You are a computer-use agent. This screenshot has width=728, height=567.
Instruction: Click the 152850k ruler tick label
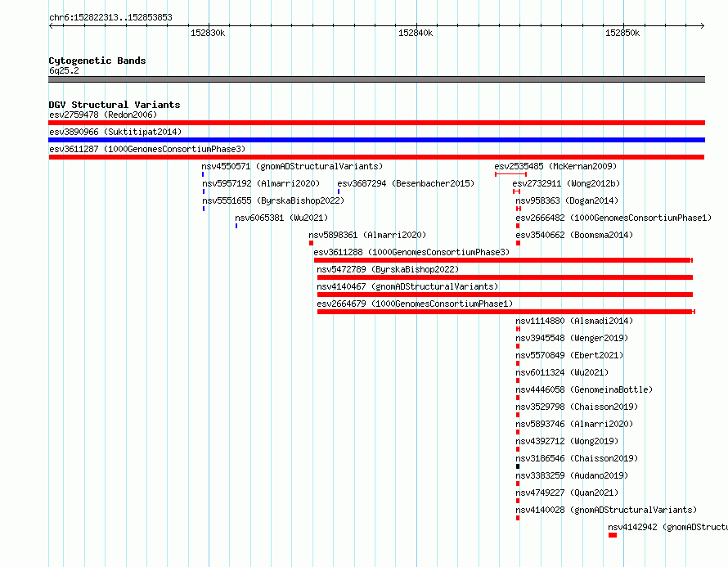(622, 33)
